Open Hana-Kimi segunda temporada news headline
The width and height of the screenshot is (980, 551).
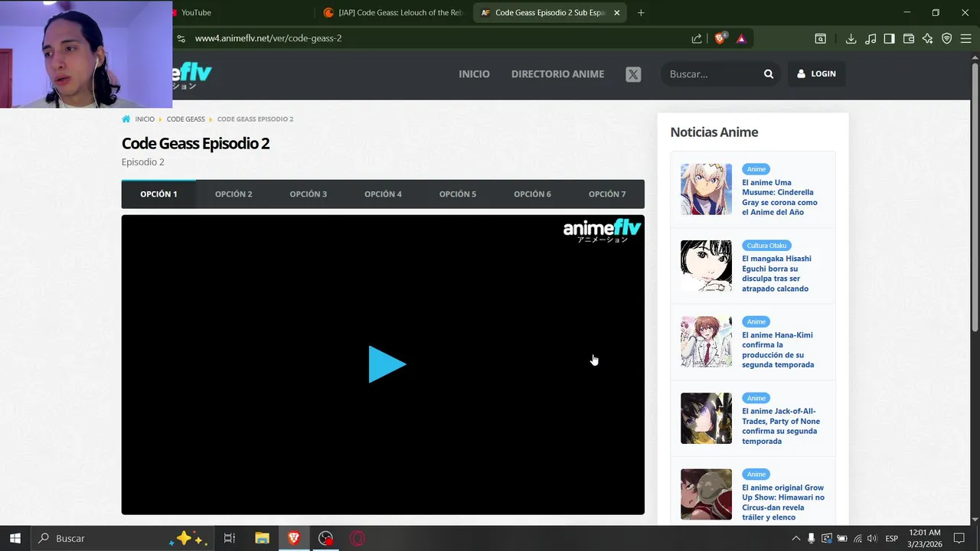778,350
